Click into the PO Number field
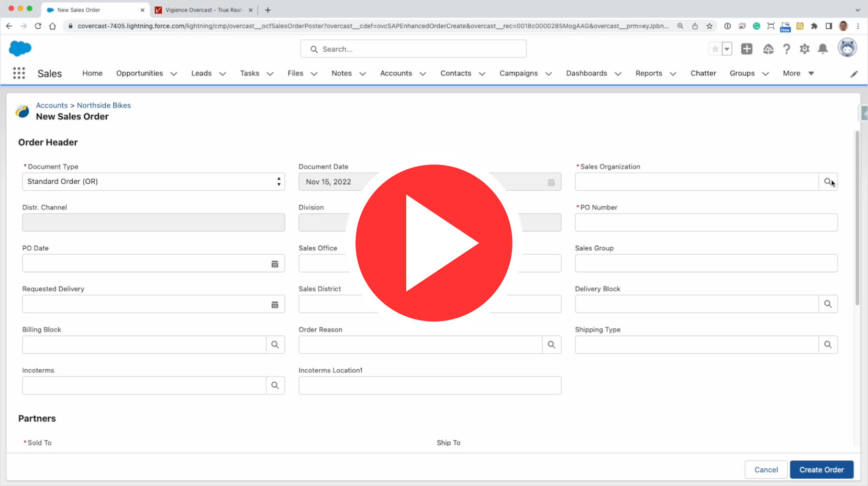This screenshot has height=486, width=868. [706, 223]
